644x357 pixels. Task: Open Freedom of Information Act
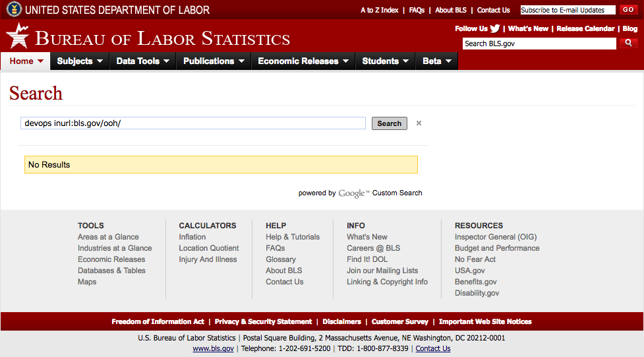(158, 321)
